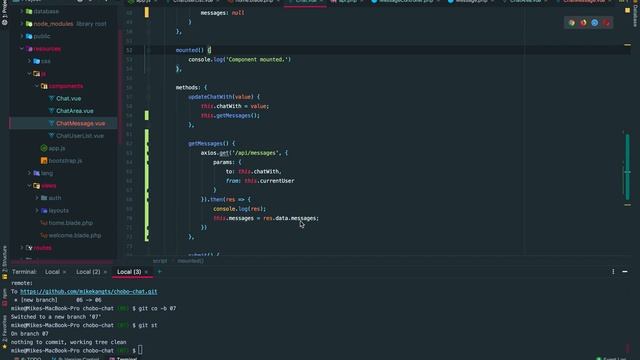
Task: Open preview in Firefox browser icon
Action: coord(583,23)
